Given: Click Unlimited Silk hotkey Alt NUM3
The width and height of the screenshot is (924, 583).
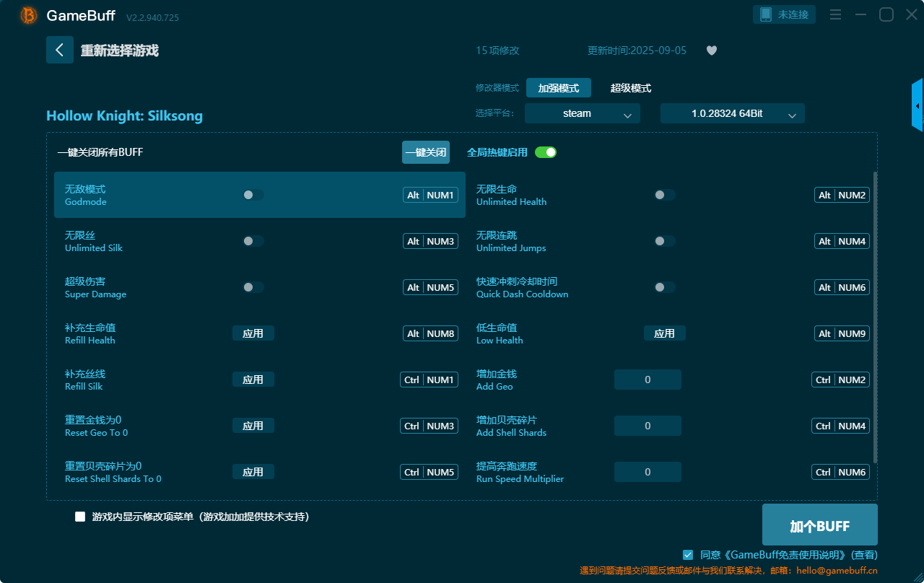Looking at the screenshot, I should pos(430,241).
